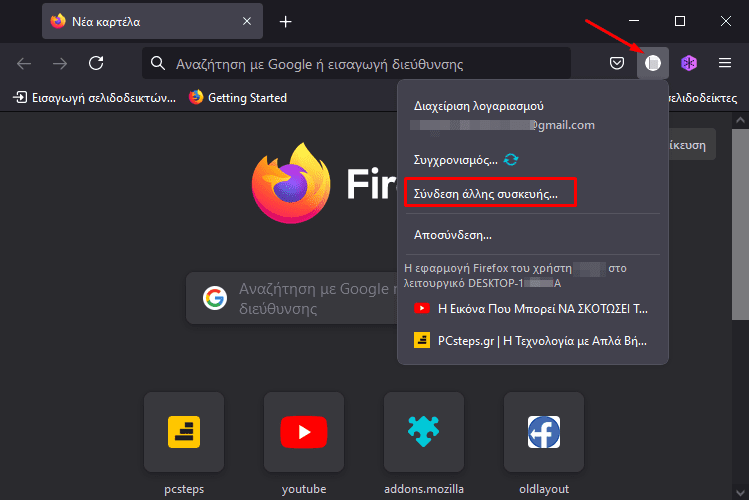Open the Getting Started bookmark

pyautogui.click(x=238, y=98)
